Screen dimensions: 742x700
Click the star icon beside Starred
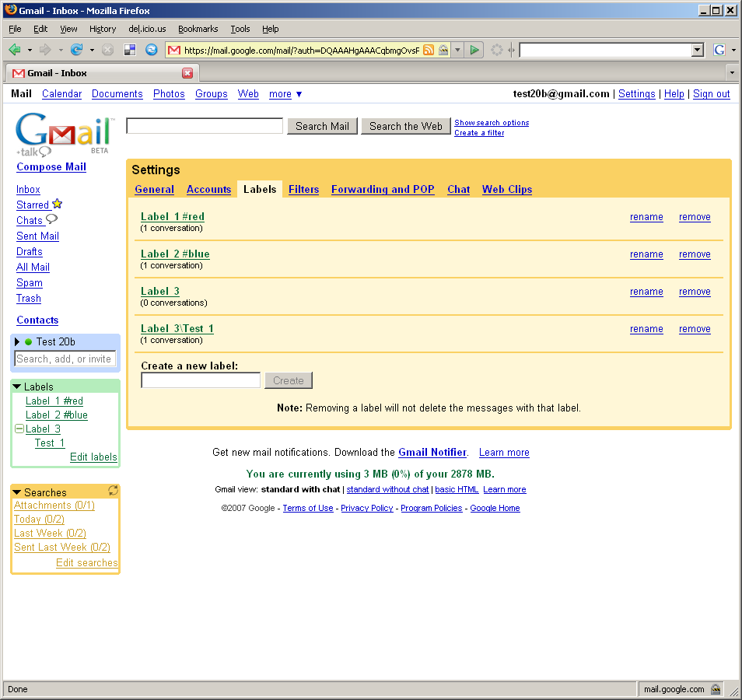click(x=58, y=204)
